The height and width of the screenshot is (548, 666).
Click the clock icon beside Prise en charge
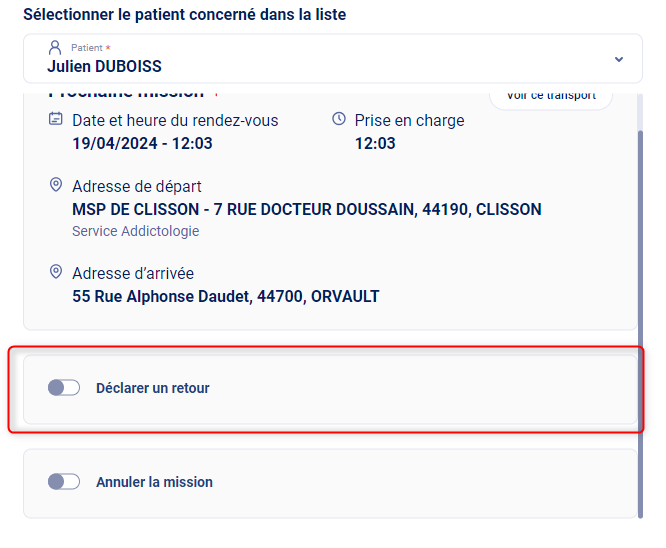point(339,120)
